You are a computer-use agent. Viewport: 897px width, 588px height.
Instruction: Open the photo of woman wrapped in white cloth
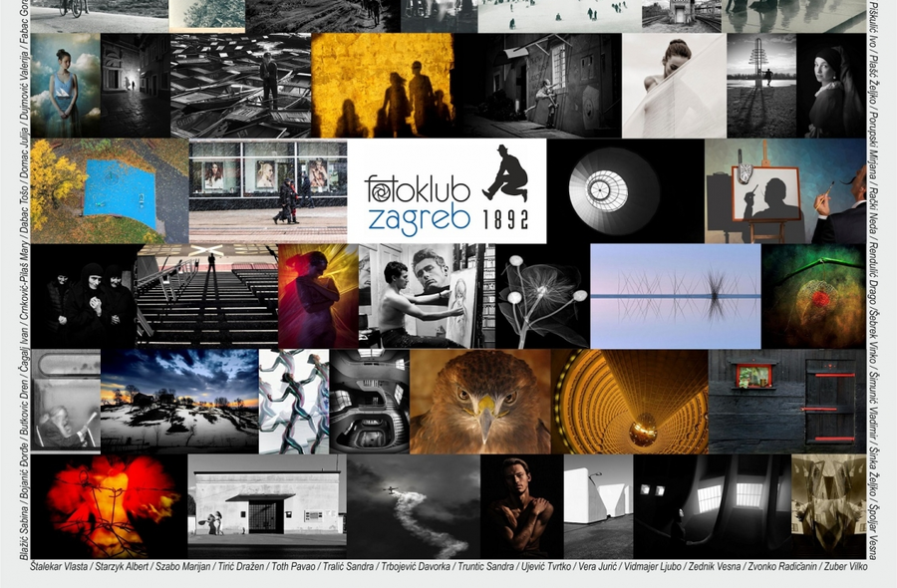pos(675,86)
